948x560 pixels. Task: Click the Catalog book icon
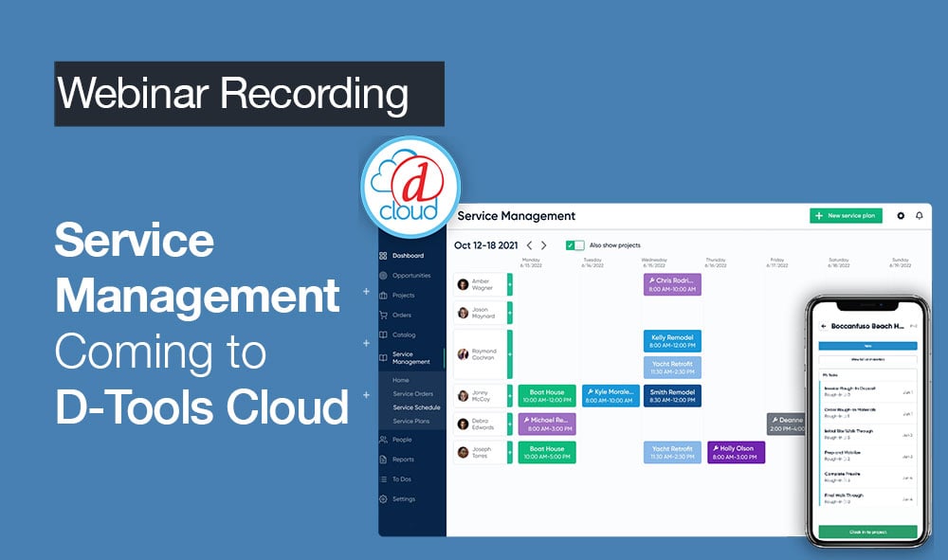(383, 334)
